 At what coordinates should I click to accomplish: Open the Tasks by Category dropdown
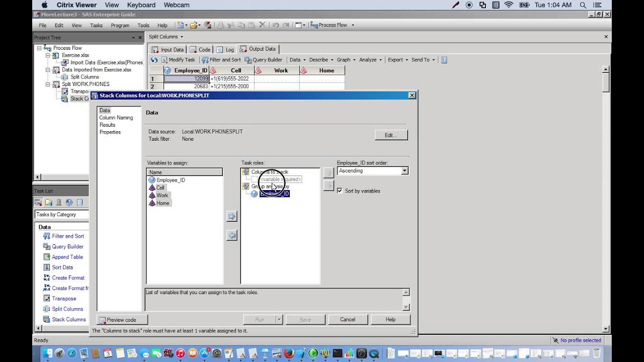point(62,215)
